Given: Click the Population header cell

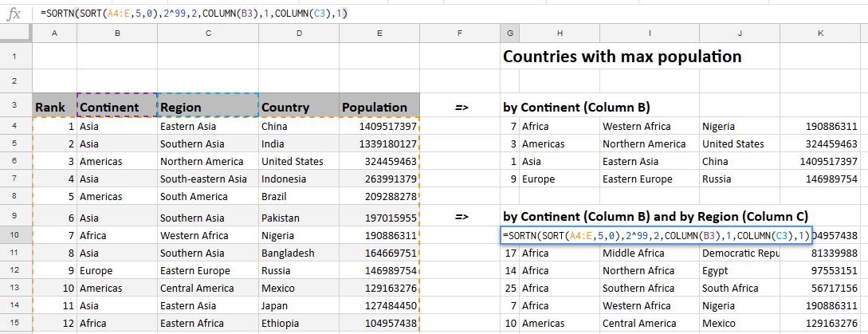Looking at the screenshot, I should (379, 107).
